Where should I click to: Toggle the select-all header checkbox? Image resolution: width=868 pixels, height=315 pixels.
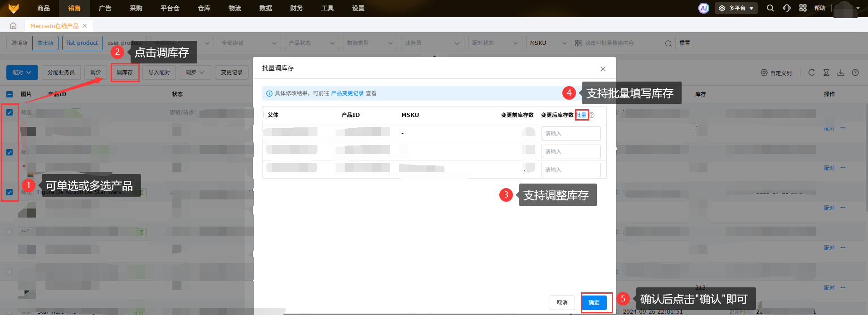tap(10, 94)
